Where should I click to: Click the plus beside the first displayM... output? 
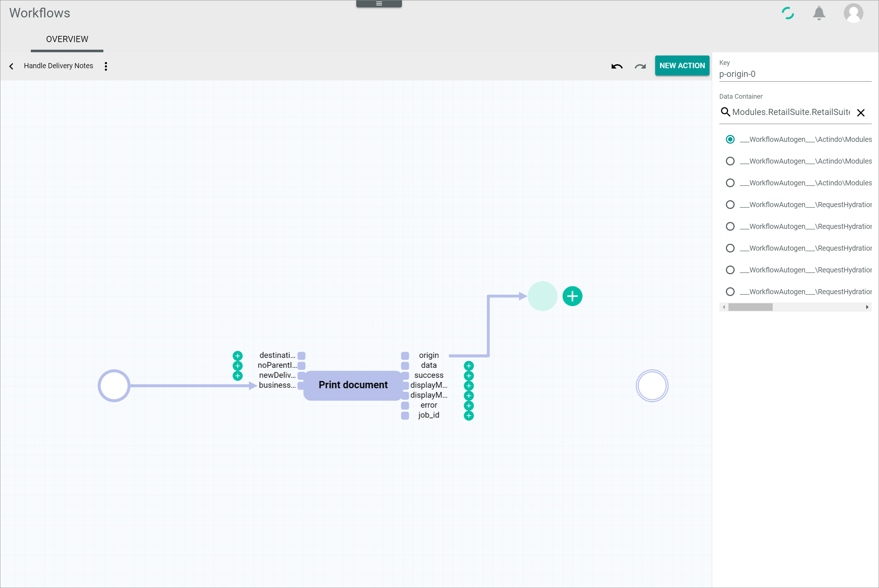tap(468, 386)
